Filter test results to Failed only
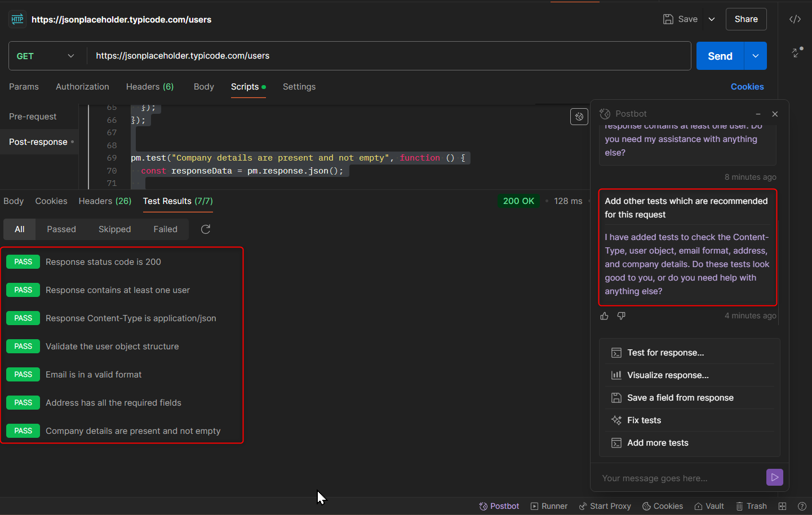812x515 pixels. (165, 229)
